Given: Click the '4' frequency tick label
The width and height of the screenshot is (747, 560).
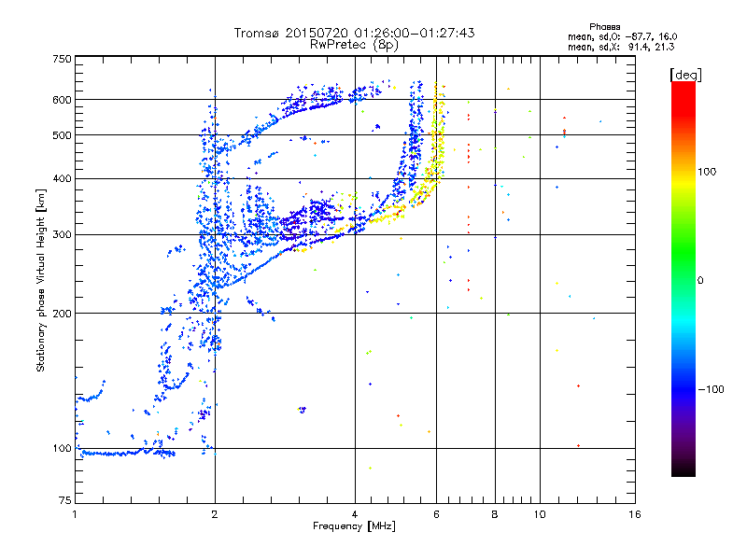Looking at the screenshot, I should click(x=355, y=514).
